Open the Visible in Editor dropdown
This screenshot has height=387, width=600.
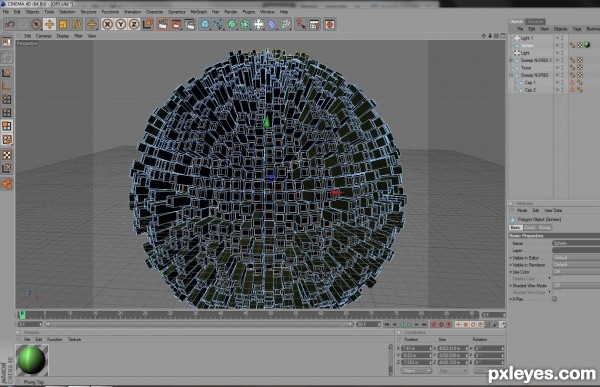(x=576, y=258)
